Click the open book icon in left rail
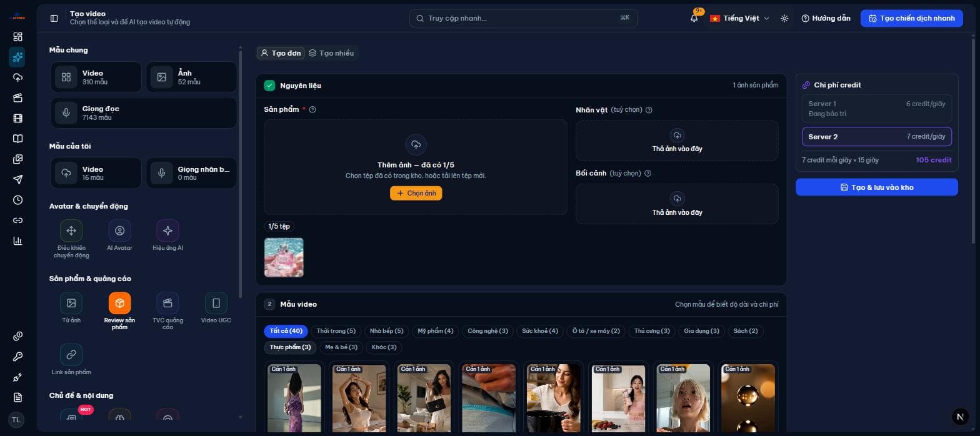Viewport: 980px width, 436px height. pos(17,139)
